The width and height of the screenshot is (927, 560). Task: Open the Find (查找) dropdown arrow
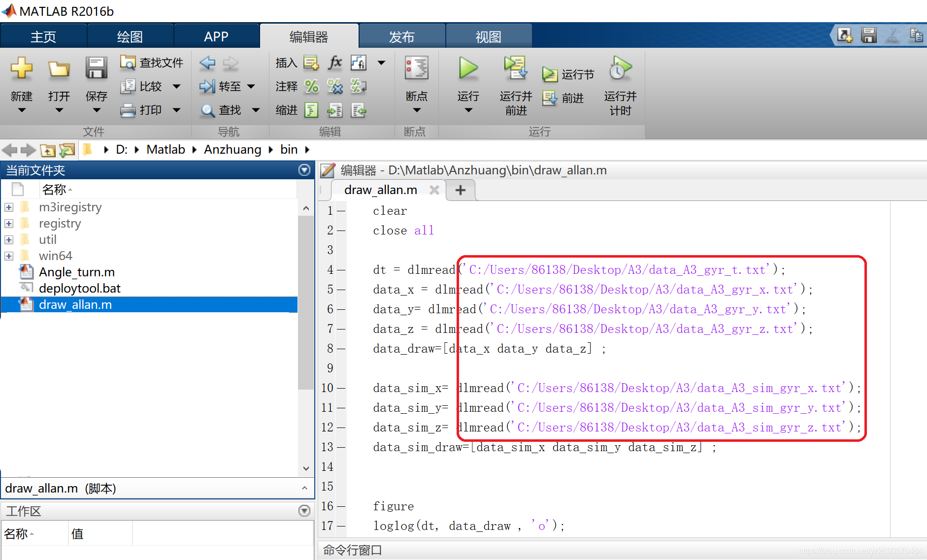(x=256, y=110)
